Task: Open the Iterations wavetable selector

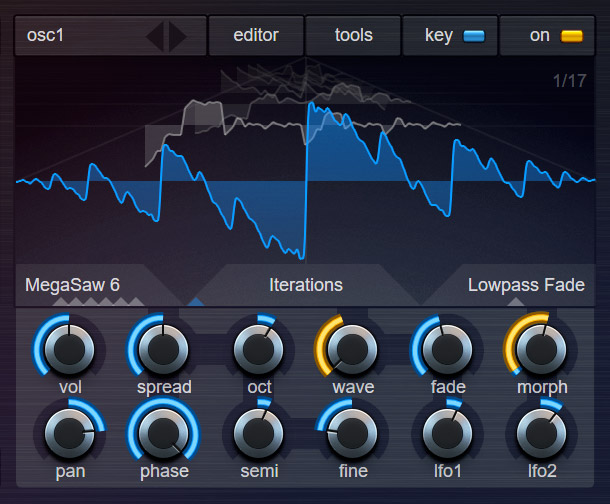Action: [306, 285]
